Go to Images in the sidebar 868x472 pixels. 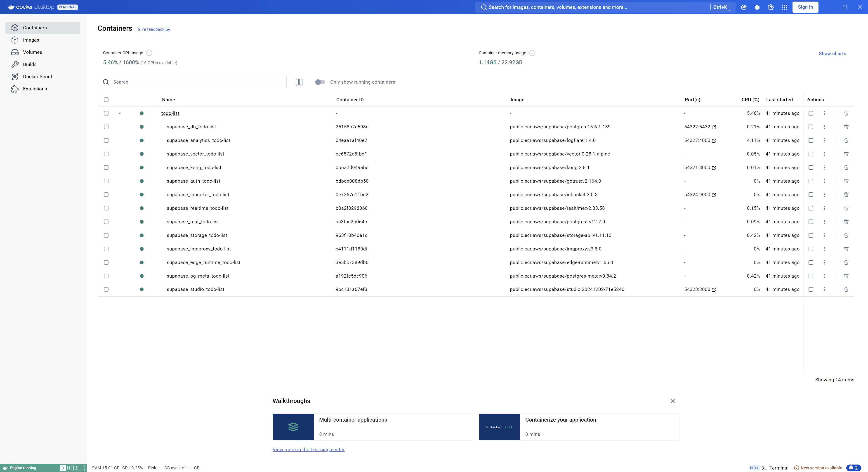(31, 40)
